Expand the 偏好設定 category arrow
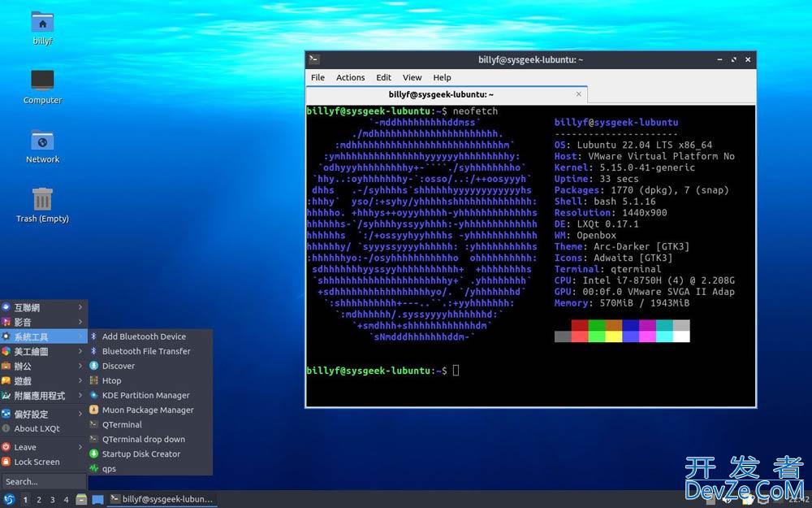Viewport: 812px width, 508px height. point(80,414)
